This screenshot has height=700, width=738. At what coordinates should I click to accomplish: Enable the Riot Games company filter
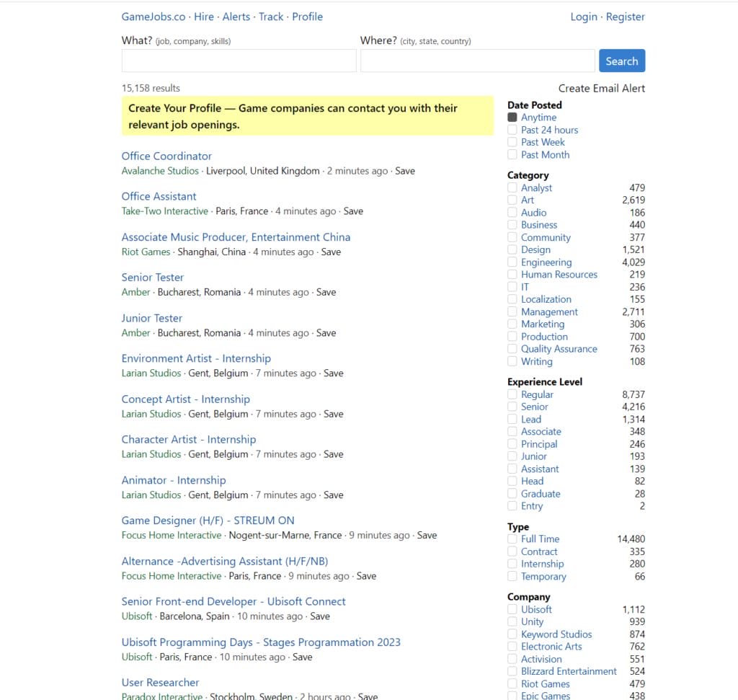512,683
